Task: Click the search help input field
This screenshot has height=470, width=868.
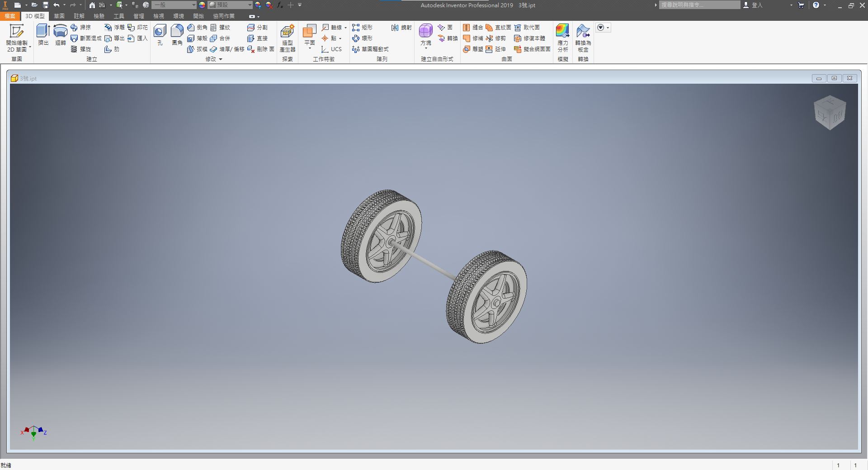Action: point(699,5)
